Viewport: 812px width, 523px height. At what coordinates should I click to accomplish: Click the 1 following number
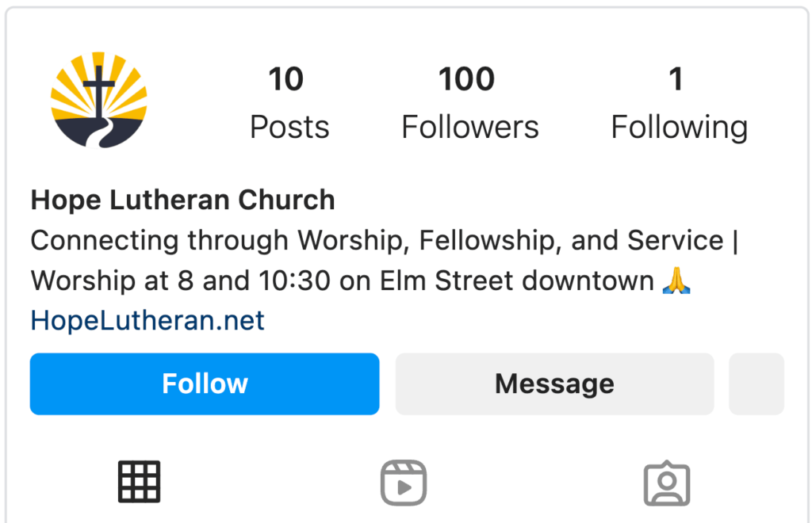coord(676,79)
